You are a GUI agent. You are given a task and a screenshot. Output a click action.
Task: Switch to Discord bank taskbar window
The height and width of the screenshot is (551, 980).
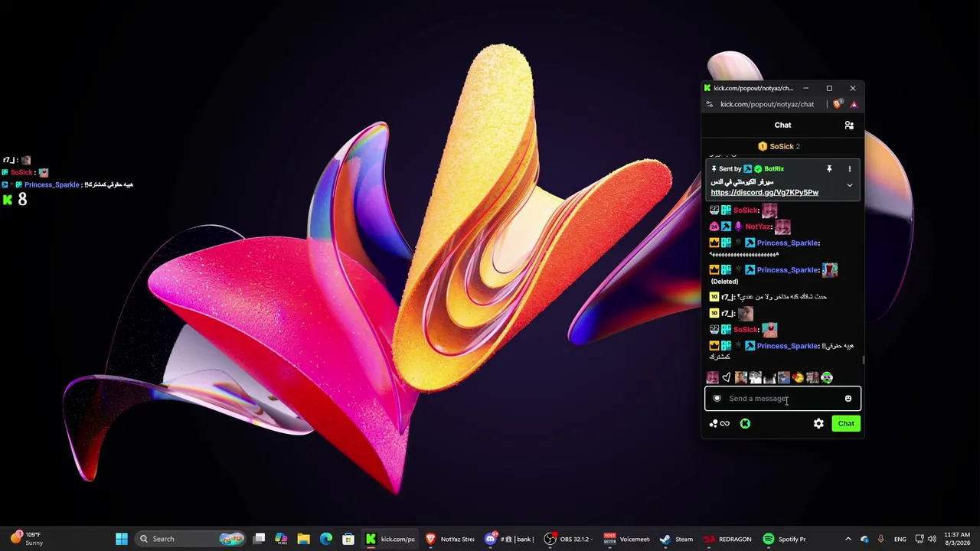510,539
